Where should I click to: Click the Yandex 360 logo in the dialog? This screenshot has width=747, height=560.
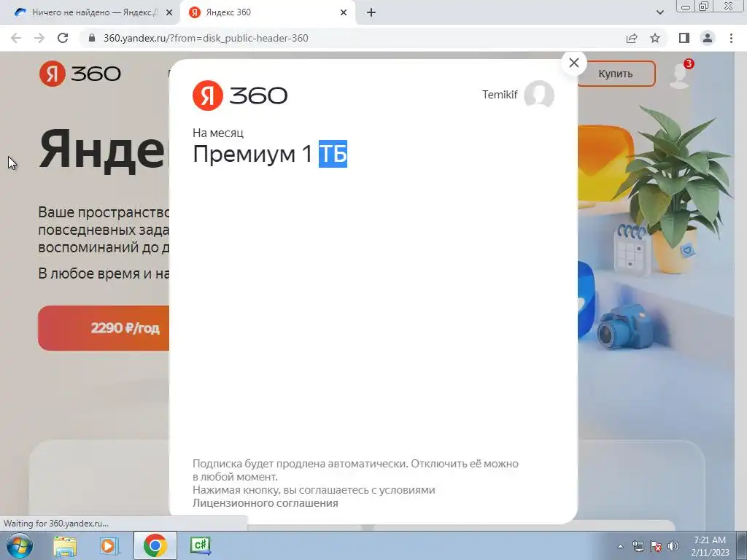click(239, 96)
